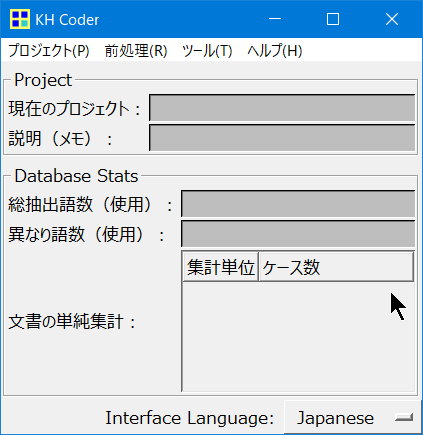Click the 異なり語数（使用） field
The image size is (423, 435).
click(x=298, y=233)
